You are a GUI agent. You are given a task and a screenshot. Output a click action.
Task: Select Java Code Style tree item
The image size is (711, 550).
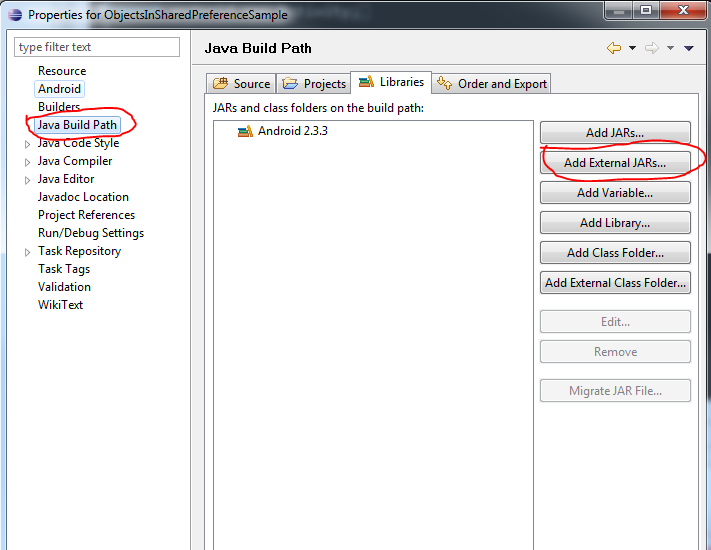(x=78, y=143)
